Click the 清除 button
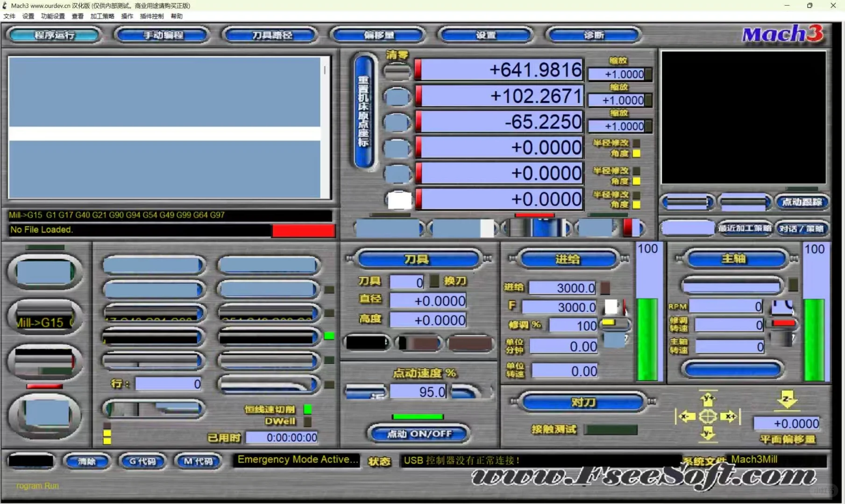The width and height of the screenshot is (845, 504). click(x=87, y=461)
